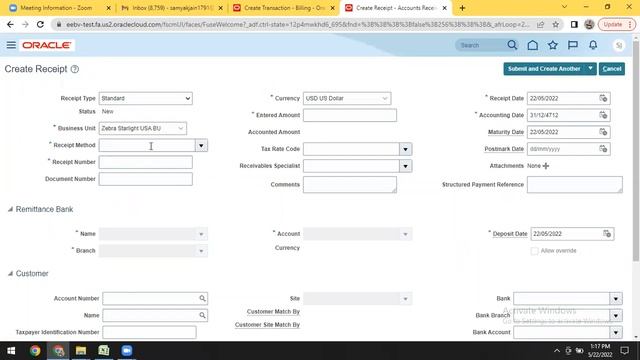This screenshot has width=640, height=360.
Task: Click the browser Reload button
Action: pyautogui.click(x=40, y=24)
